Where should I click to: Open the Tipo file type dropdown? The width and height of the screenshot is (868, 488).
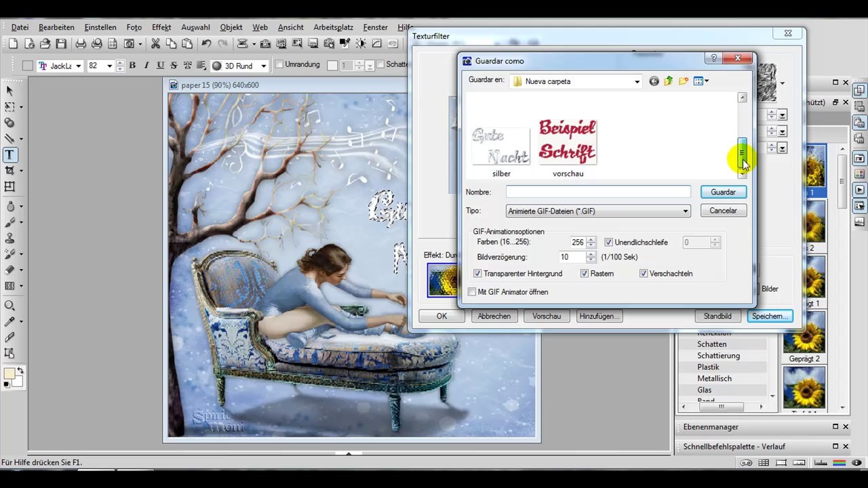point(686,211)
